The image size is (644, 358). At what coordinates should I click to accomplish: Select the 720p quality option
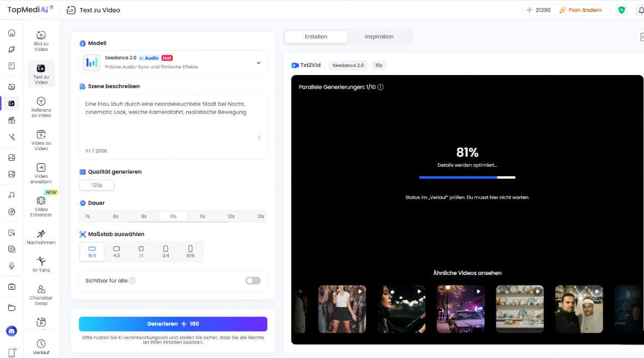point(97,185)
